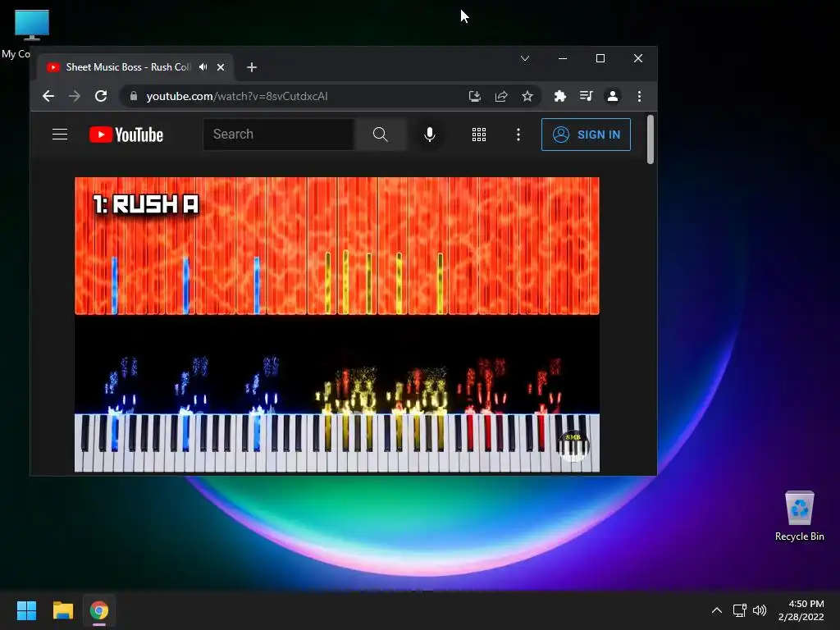Minimize the Chrome window
Image resolution: width=840 pixels, height=630 pixels.
click(x=563, y=58)
